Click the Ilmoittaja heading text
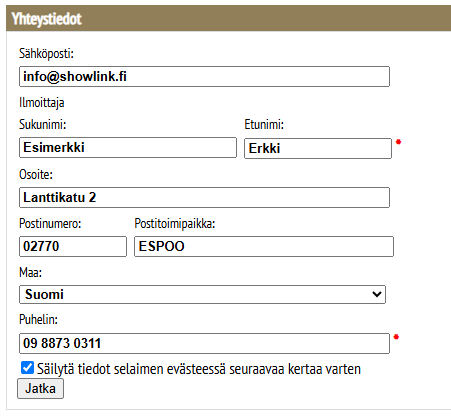The height and width of the screenshot is (420, 451). coord(42,102)
